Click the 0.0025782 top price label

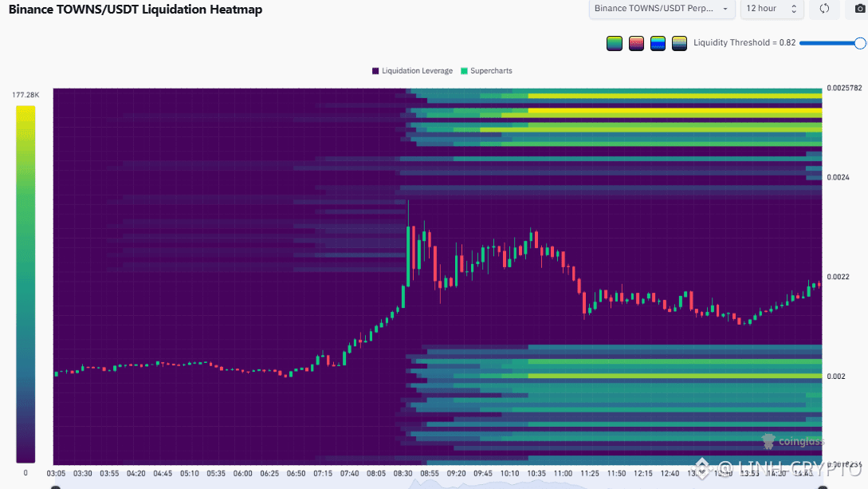(844, 88)
